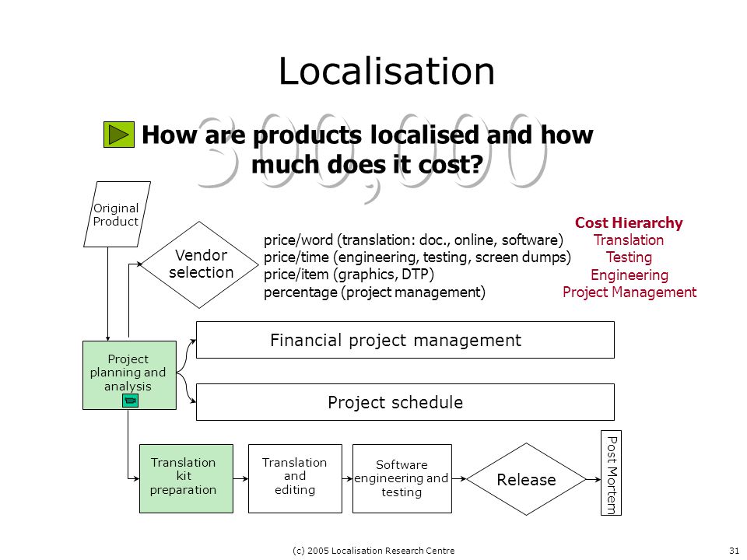
Task: Select the line 'price/item (graphics, DTP)'
Action: (349, 275)
